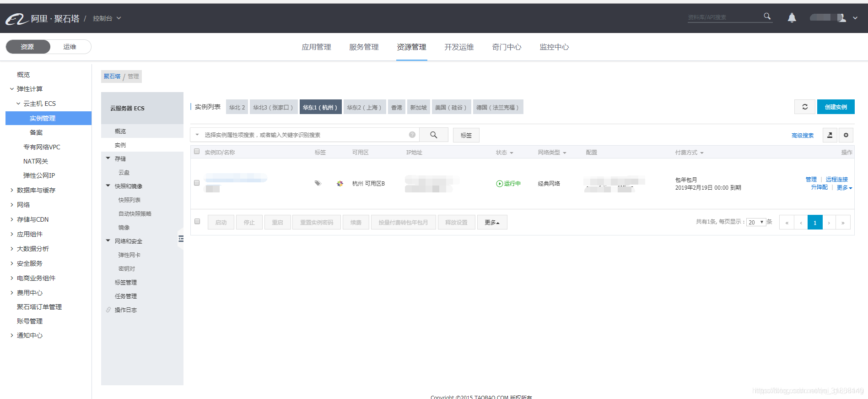
Task: Go to first page of results
Action: [x=787, y=222]
